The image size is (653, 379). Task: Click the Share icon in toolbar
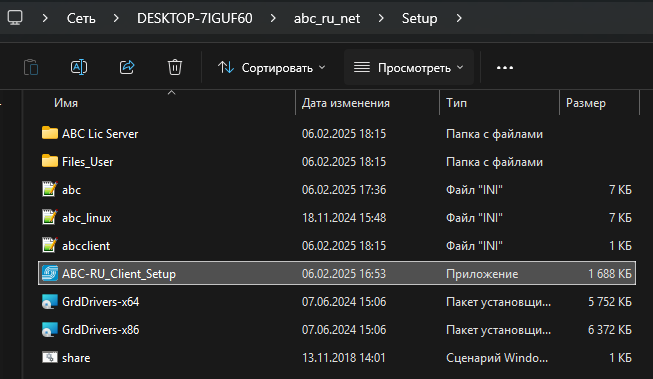(127, 67)
